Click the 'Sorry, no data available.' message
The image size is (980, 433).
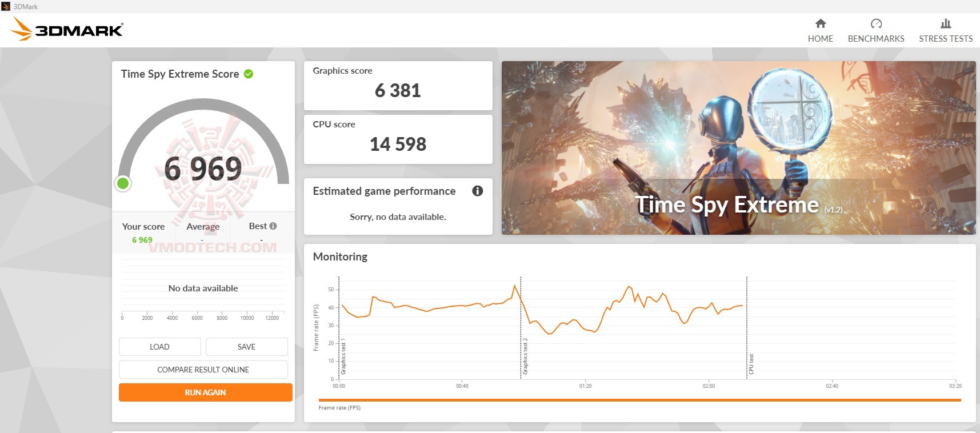pyautogui.click(x=398, y=217)
